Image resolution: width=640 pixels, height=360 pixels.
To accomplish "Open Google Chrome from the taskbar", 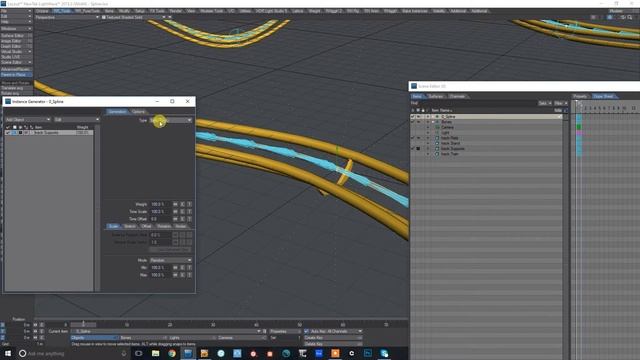I will [172, 353].
